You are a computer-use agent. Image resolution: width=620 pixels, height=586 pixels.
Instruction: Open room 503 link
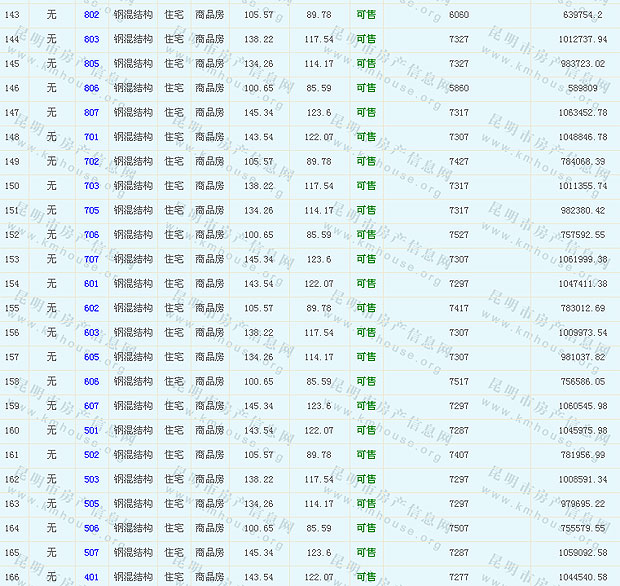click(x=91, y=480)
